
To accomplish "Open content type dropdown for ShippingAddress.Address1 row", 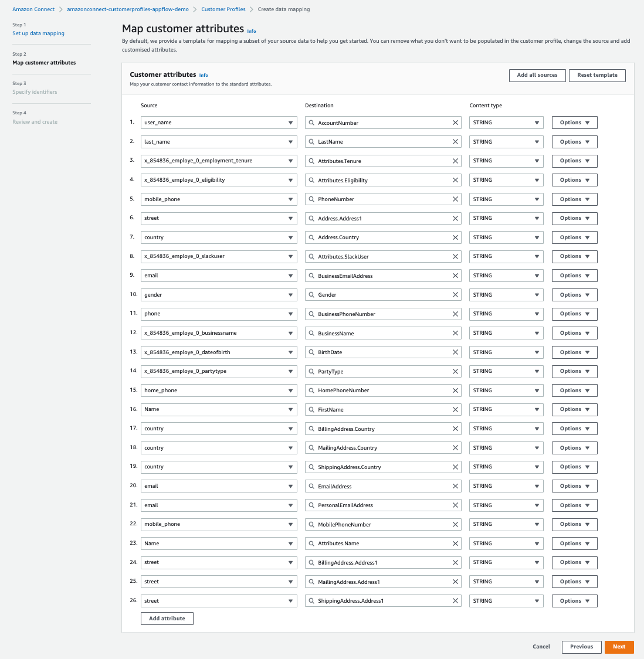I will click(506, 600).
